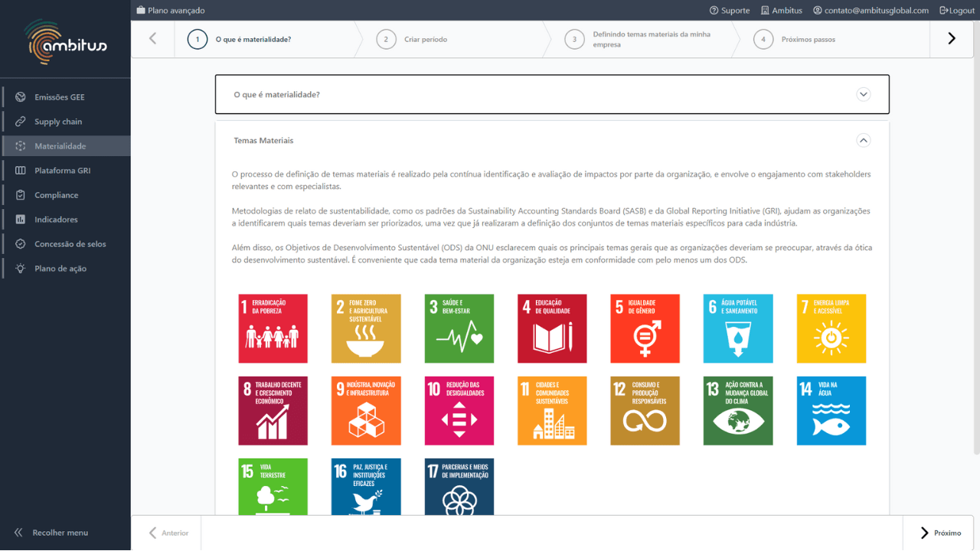
Task: Select SDG 7 Energia Limpa e Acessível tile
Action: [831, 328]
